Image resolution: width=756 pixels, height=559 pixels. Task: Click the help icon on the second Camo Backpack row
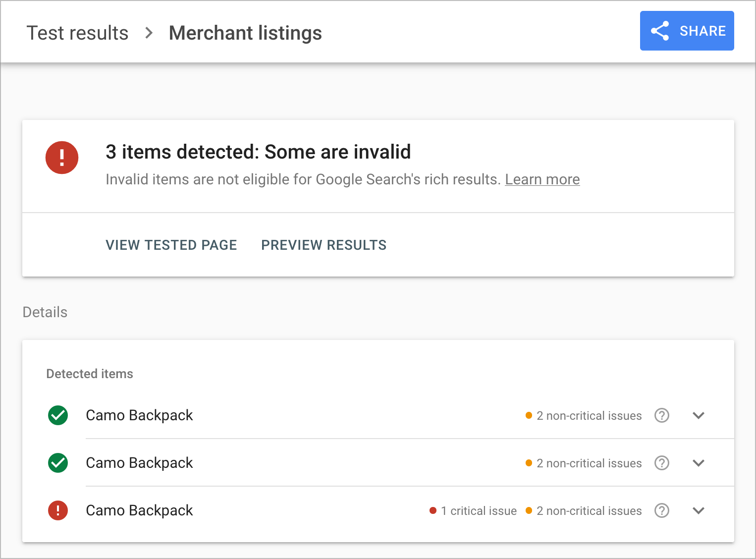point(662,463)
